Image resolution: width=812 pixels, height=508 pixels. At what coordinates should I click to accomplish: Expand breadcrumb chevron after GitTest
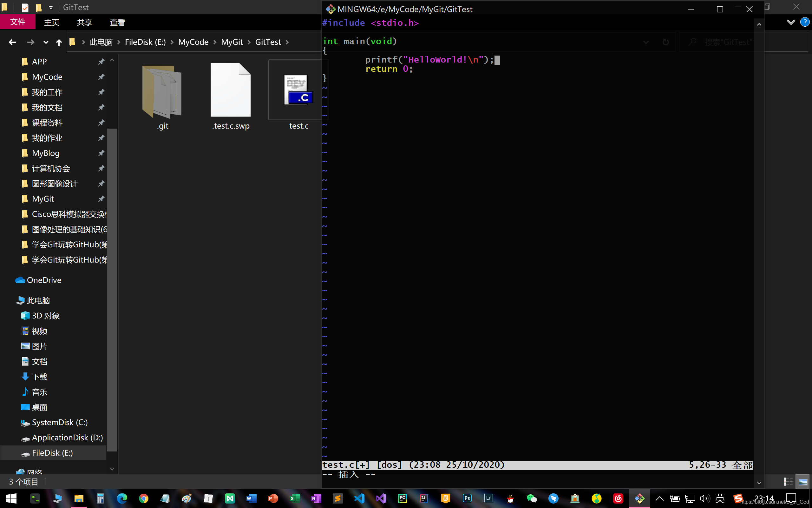(x=287, y=42)
